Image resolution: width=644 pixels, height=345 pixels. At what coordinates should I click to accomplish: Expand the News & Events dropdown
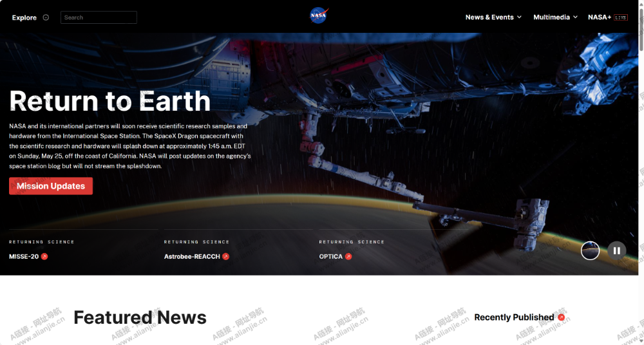[x=493, y=17]
